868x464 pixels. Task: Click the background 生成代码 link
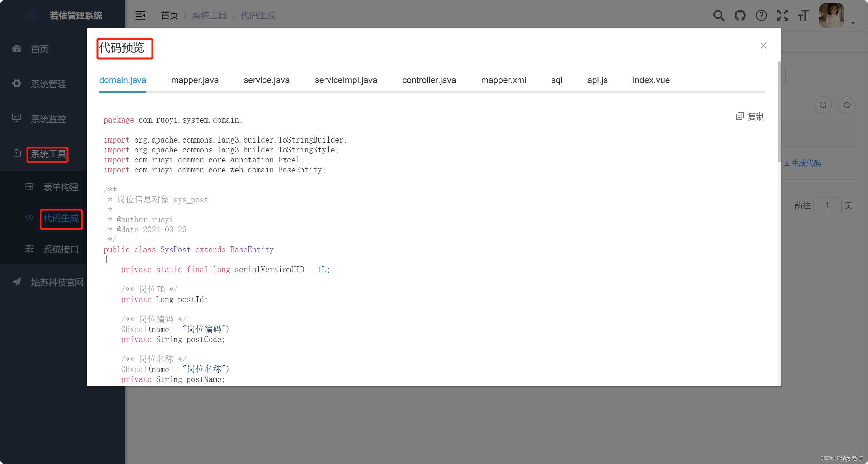(x=803, y=163)
